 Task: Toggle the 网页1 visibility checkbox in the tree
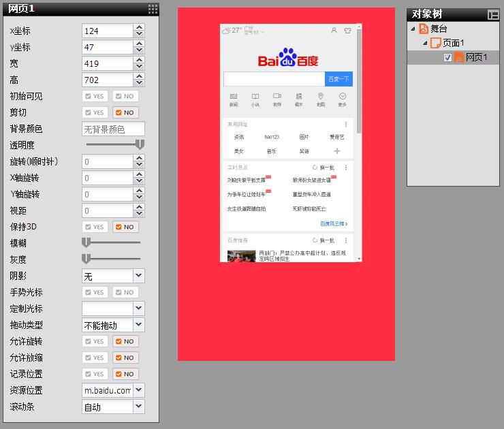[447, 57]
